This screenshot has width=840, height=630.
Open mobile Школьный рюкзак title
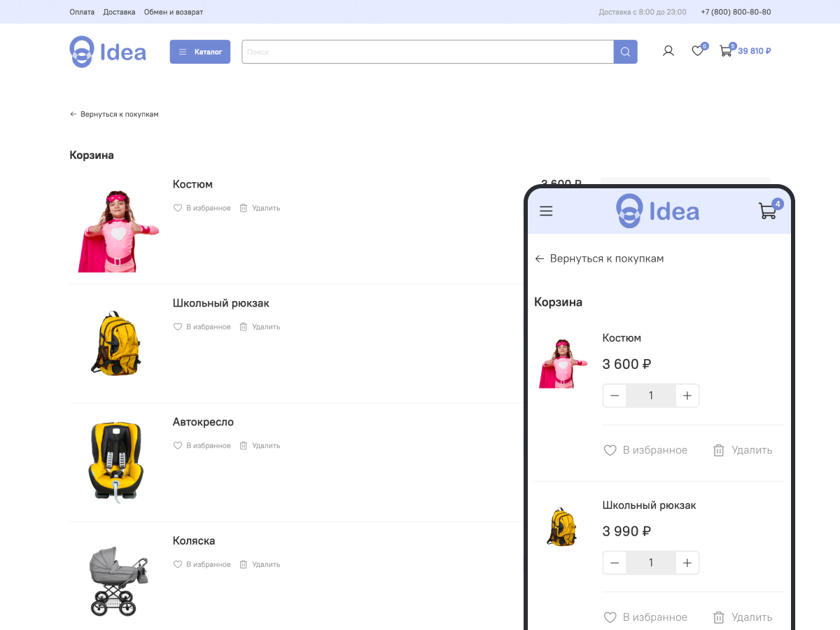650,505
